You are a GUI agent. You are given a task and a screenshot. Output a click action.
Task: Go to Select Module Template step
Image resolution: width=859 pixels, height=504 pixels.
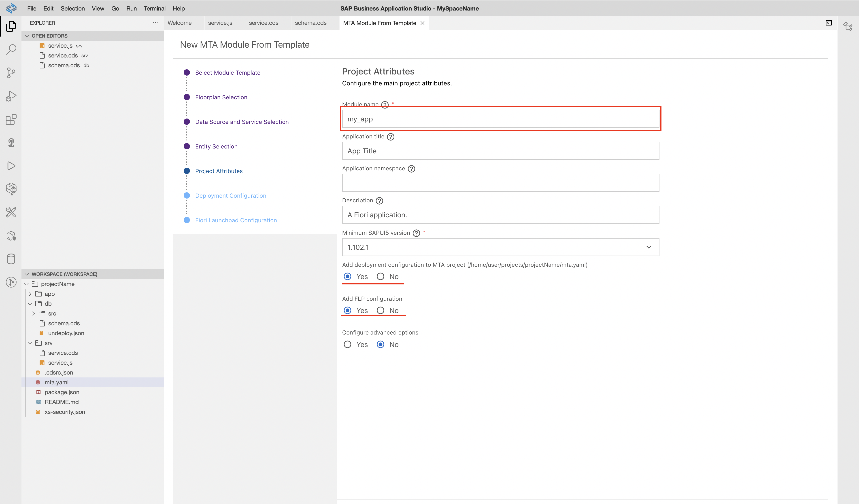[228, 73]
